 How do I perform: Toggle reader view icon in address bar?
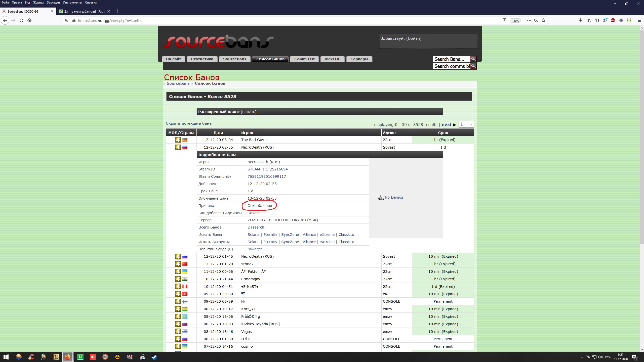point(504,21)
